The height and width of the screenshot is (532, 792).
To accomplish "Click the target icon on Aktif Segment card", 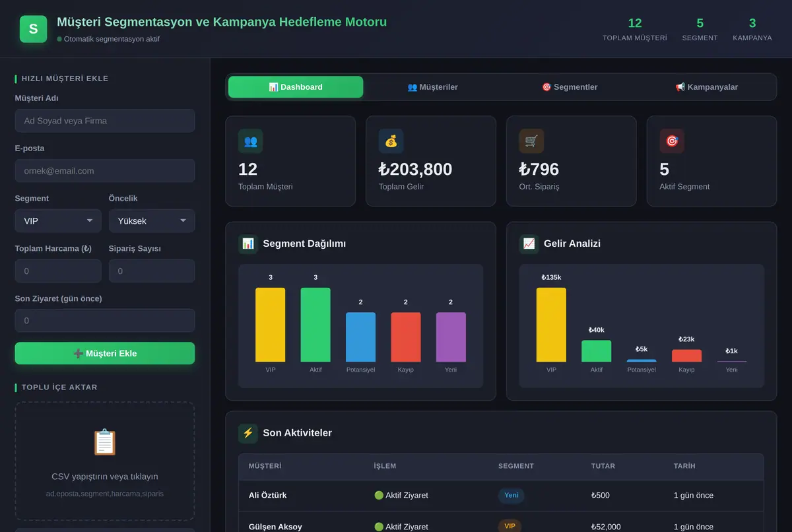I will tap(672, 141).
